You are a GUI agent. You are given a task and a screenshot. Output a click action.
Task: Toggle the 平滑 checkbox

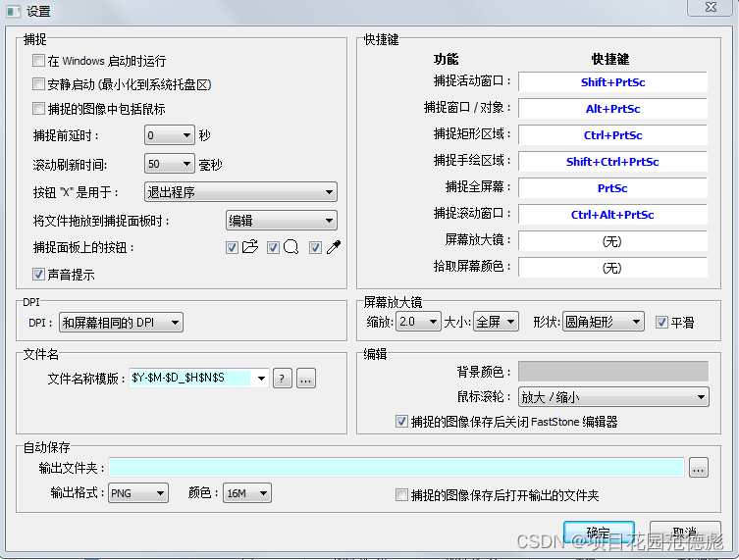point(661,322)
